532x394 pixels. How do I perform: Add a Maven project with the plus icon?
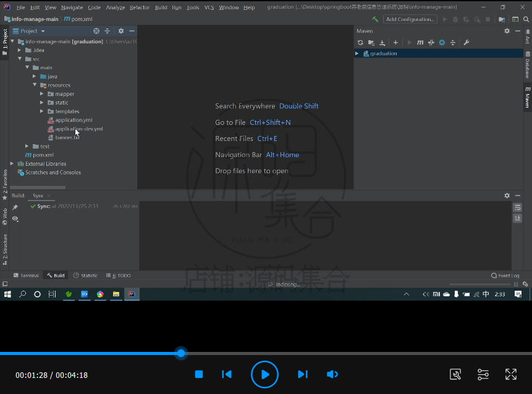pos(395,42)
